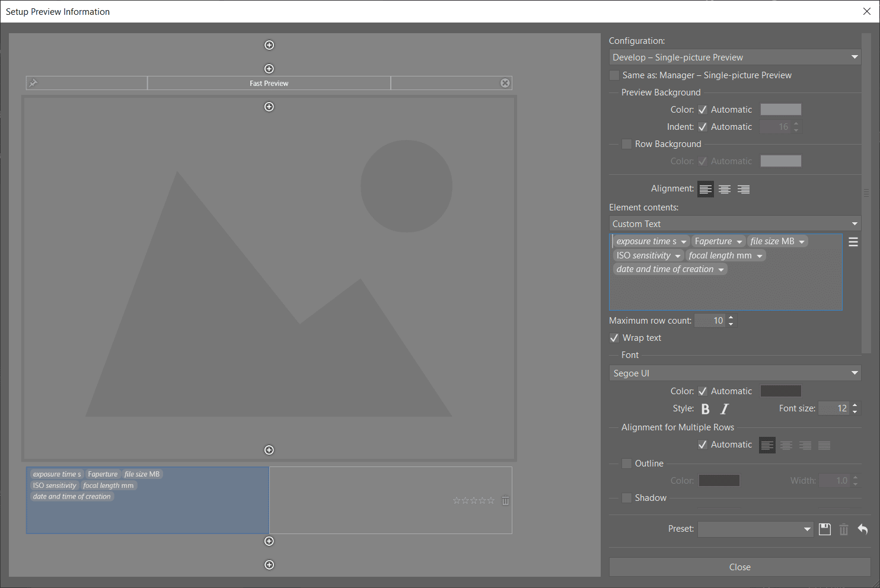Click the 'file size MB' token in editor
Image resolution: width=880 pixels, height=588 pixels.
tap(771, 241)
